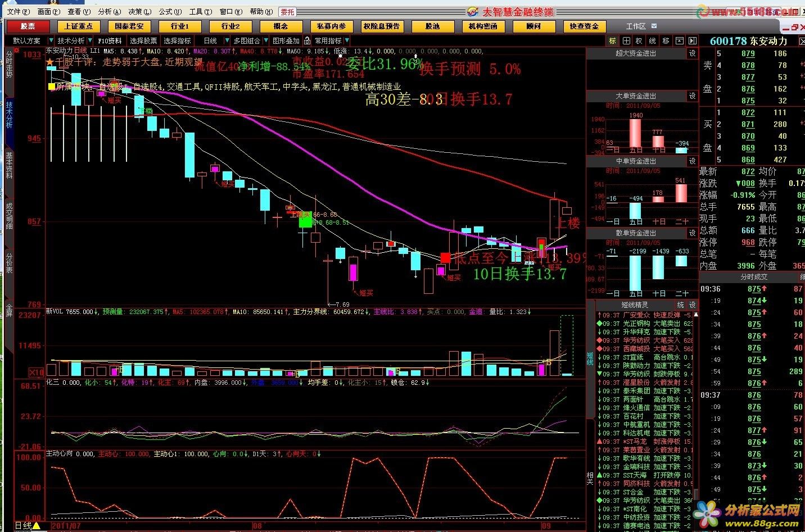Click 选择指标 toolbar item
This screenshot has height=532, width=805.
click(x=178, y=40)
